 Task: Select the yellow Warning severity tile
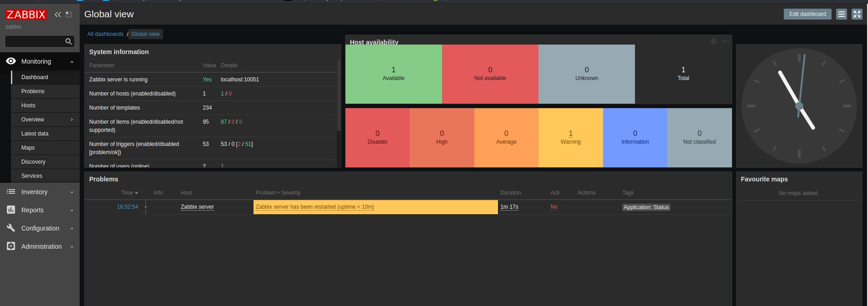tap(571, 138)
